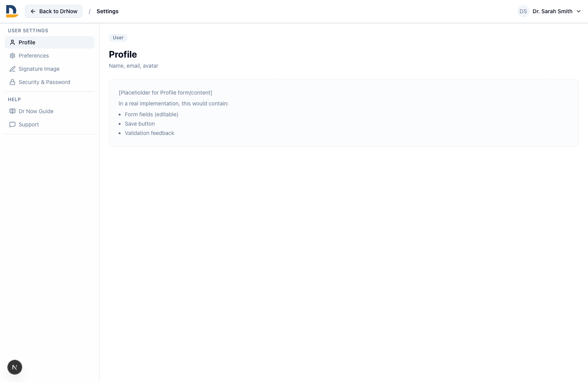Open the Dr Now Guide
588x382 pixels.
pyautogui.click(x=49, y=111)
